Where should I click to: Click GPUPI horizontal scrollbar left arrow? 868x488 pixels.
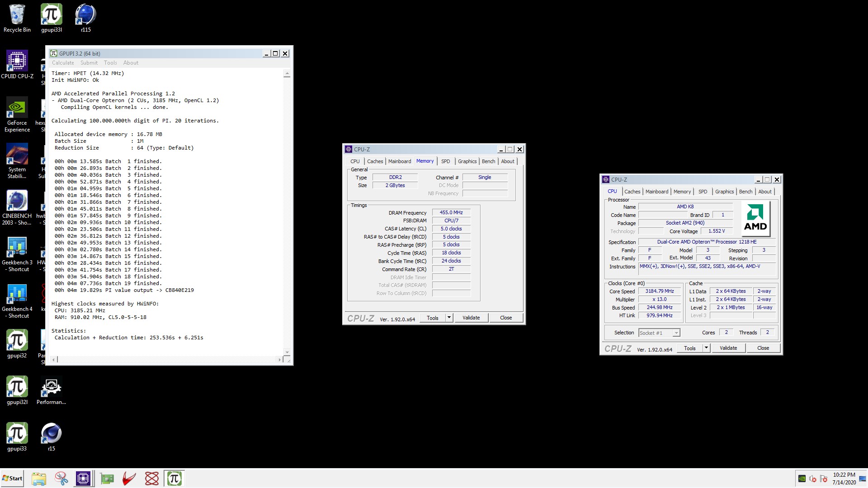point(54,360)
